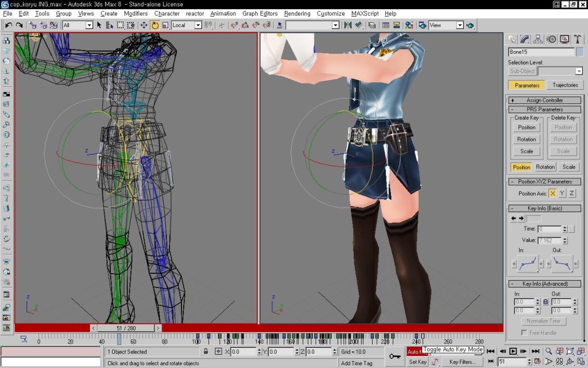Switch to the Utilities command panel tab
Screen dimensions: 588x368
578,39
